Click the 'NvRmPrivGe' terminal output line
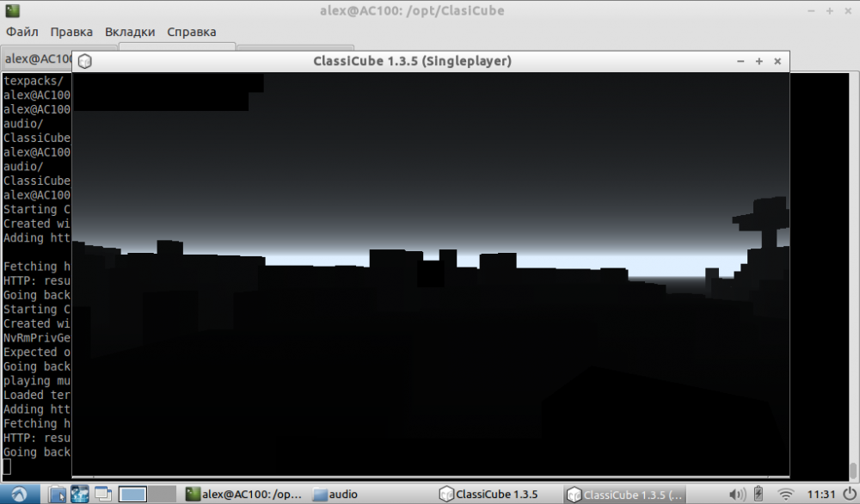The width and height of the screenshot is (860, 504). point(37,338)
